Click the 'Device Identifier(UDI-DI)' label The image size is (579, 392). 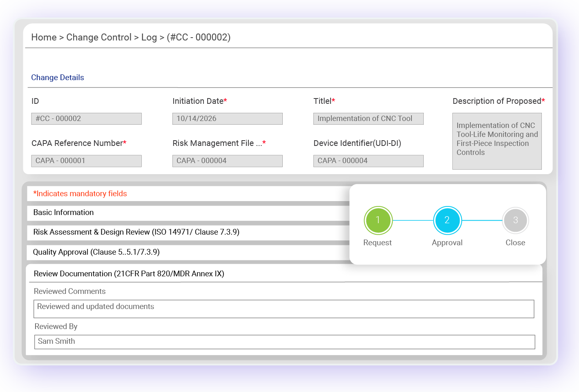[x=357, y=143]
